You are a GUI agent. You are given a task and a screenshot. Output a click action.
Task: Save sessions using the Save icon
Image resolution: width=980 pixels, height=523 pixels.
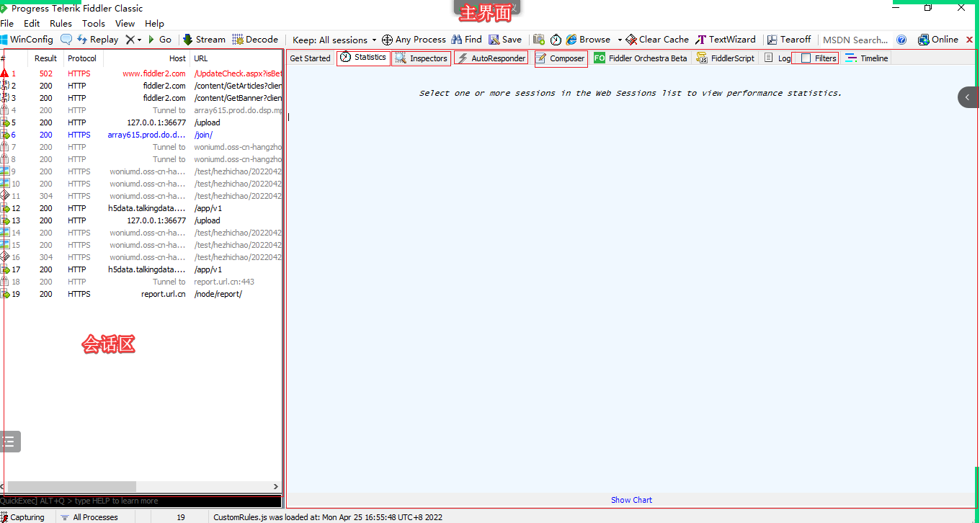pos(505,40)
